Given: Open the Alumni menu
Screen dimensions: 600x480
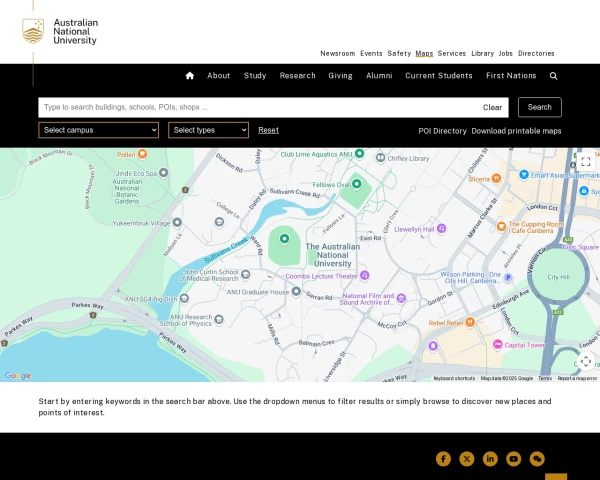Looking at the screenshot, I should click(x=379, y=76).
